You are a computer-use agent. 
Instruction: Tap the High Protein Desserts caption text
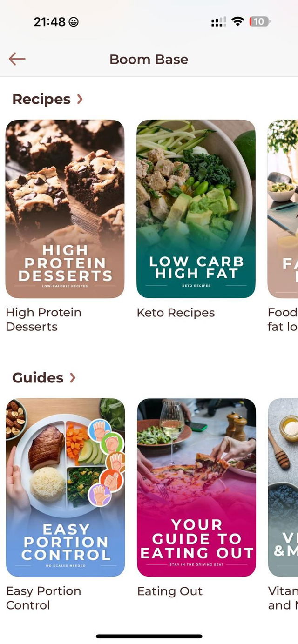(43, 320)
